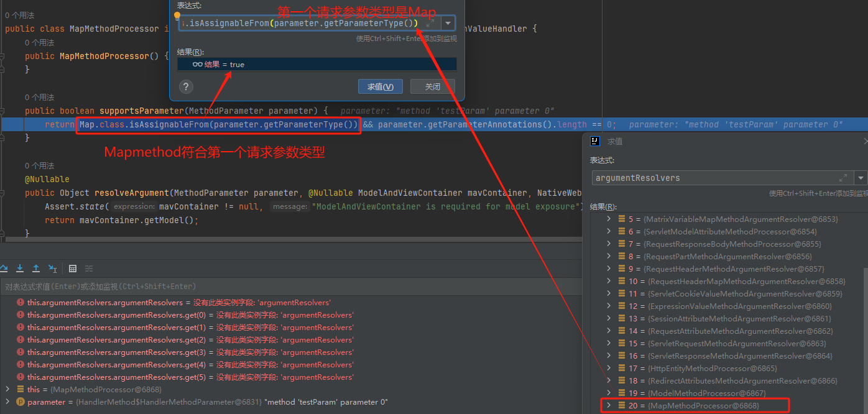This screenshot has width=868, height=414.
Task: Click the Step Out debugger icon
Action: click(x=36, y=269)
